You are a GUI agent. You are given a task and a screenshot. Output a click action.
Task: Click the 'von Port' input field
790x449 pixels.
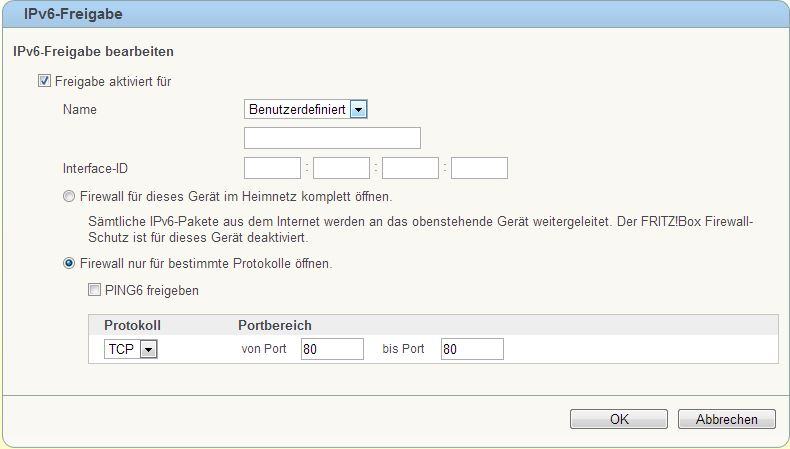click(333, 349)
